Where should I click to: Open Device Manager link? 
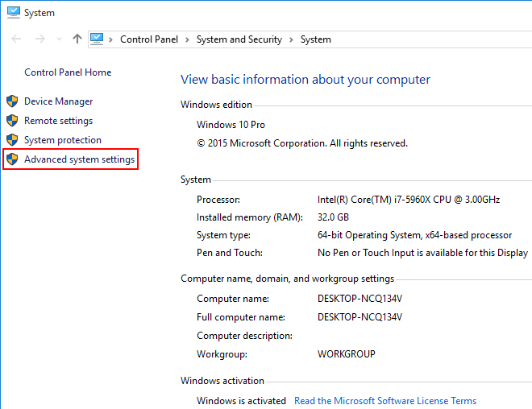[x=58, y=101]
